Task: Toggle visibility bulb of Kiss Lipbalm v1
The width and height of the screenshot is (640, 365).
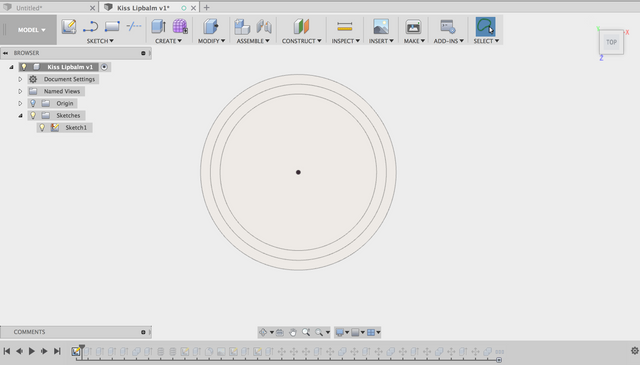Action: point(24,67)
